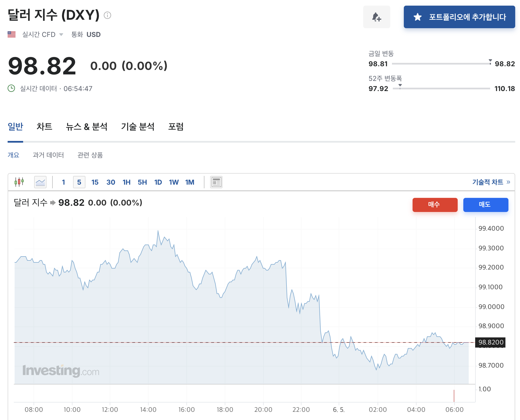Open the 뉴스 & 분석 tab
This screenshot has height=420, width=520.
click(87, 127)
